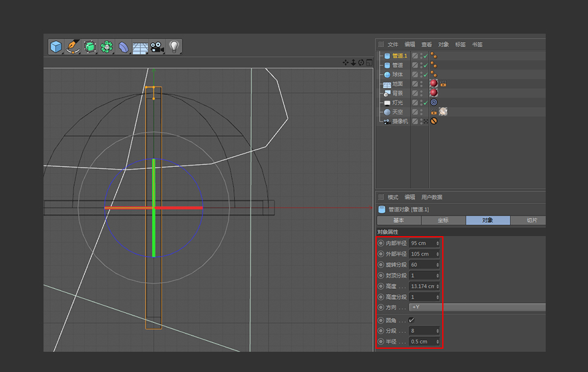Add a light using the light bulb icon
This screenshot has height=372, width=588.
click(173, 47)
